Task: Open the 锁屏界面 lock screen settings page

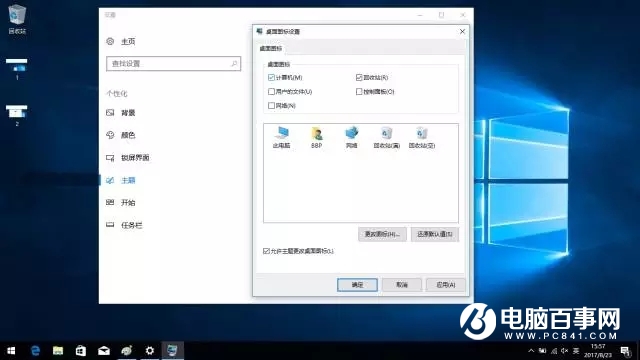Action: click(135, 158)
